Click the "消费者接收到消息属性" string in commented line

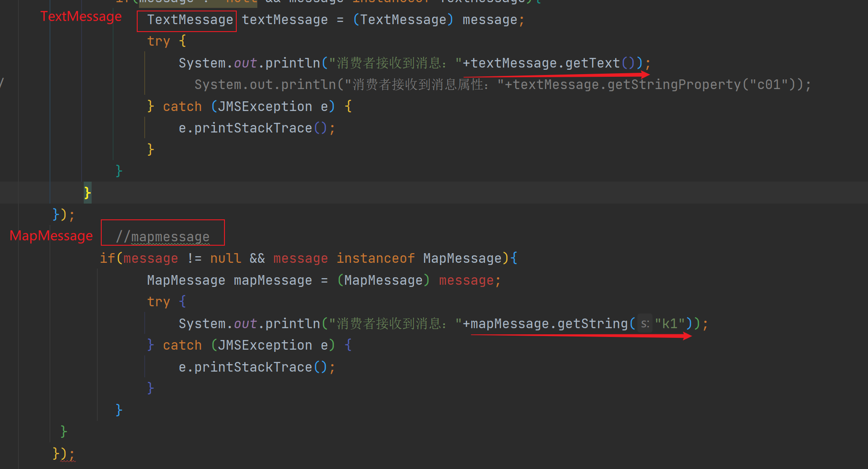click(424, 85)
